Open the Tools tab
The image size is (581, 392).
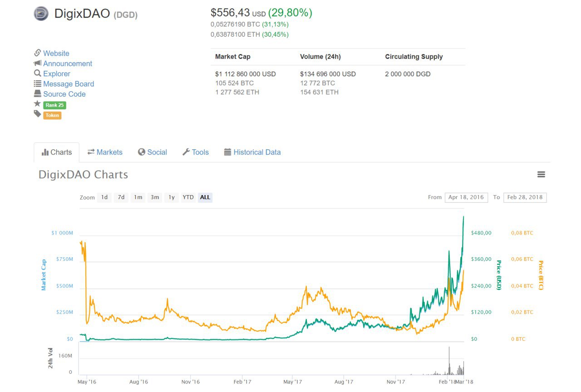pos(196,152)
